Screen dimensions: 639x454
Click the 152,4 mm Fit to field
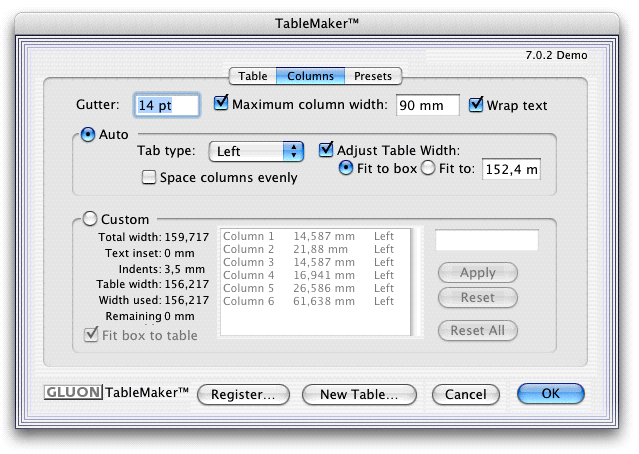(x=511, y=169)
